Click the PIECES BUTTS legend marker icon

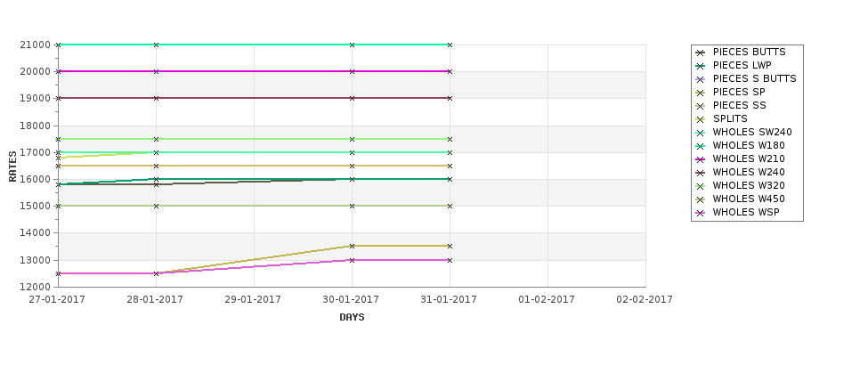pos(701,53)
